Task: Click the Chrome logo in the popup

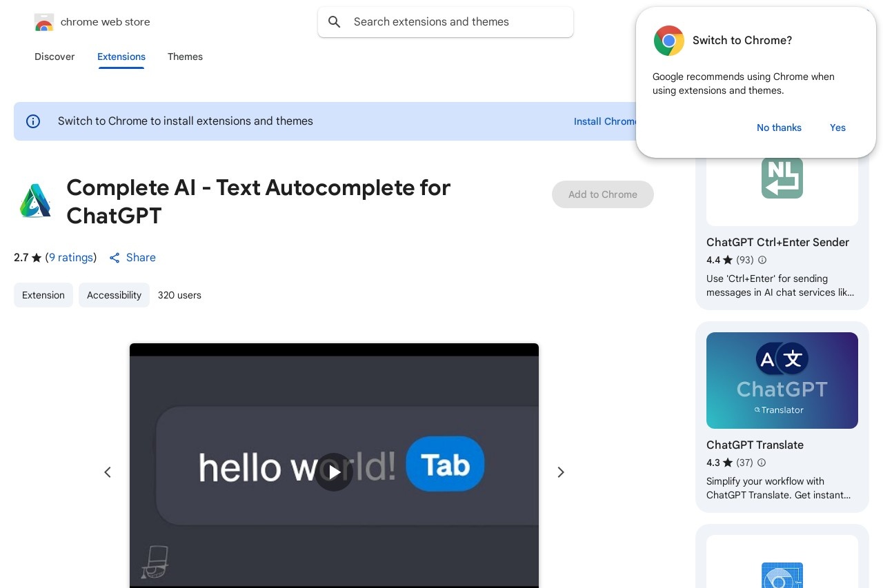Action: point(669,41)
